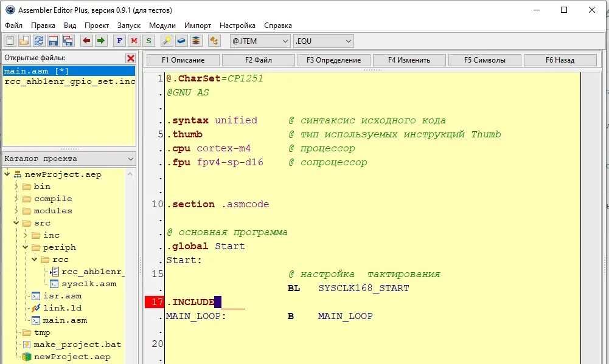Viewport: 609px width, 364px height.
Task: Click the reload/refresh toolbar icon
Action: pyautogui.click(x=38, y=41)
